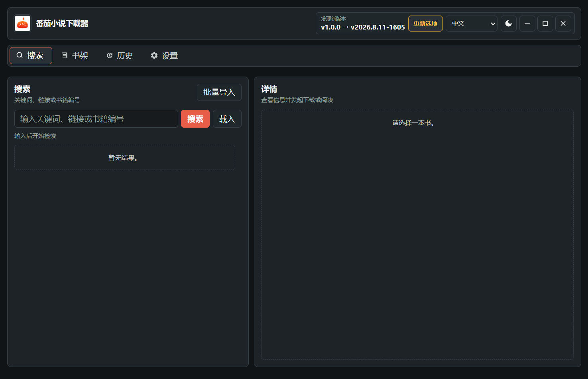588x379 pixels.
Task: Click the 请选择一本书。 placeholder text
Action: tap(413, 122)
